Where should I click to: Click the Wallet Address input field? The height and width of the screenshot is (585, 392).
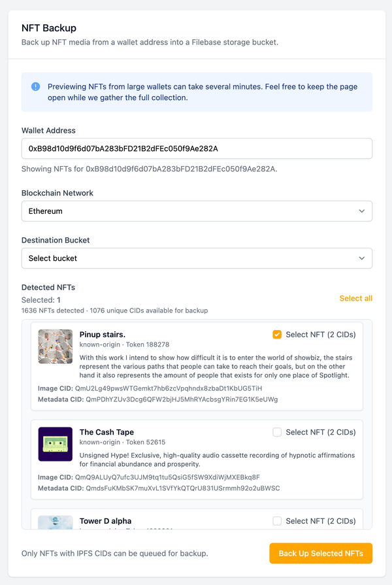[x=196, y=148]
